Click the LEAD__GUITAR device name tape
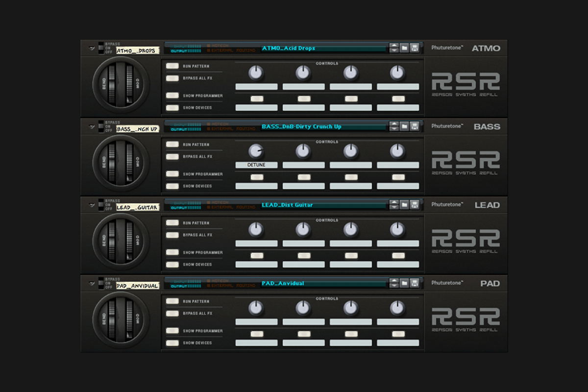Image resolution: width=588 pixels, height=392 pixels. pyautogui.click(x=138, y=207)
